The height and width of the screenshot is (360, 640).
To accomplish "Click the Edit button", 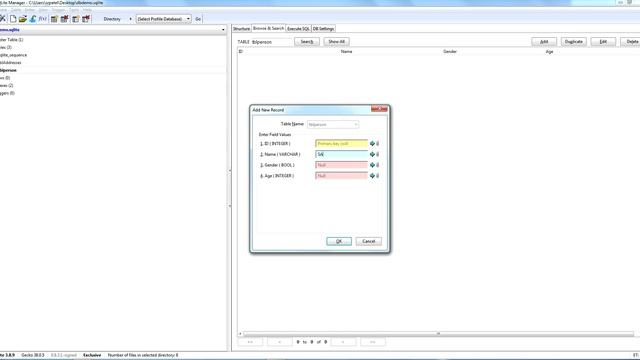I will (x=603, y=42).
